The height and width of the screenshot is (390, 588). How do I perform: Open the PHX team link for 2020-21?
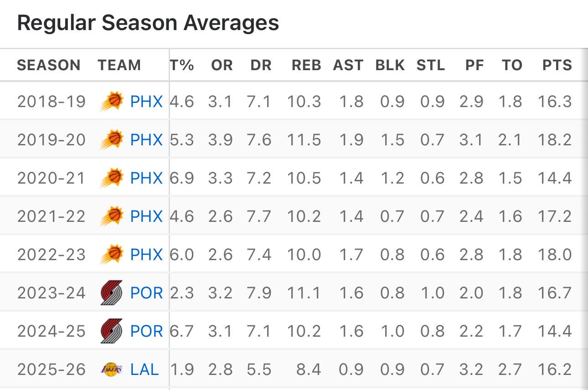pos(146,178)
